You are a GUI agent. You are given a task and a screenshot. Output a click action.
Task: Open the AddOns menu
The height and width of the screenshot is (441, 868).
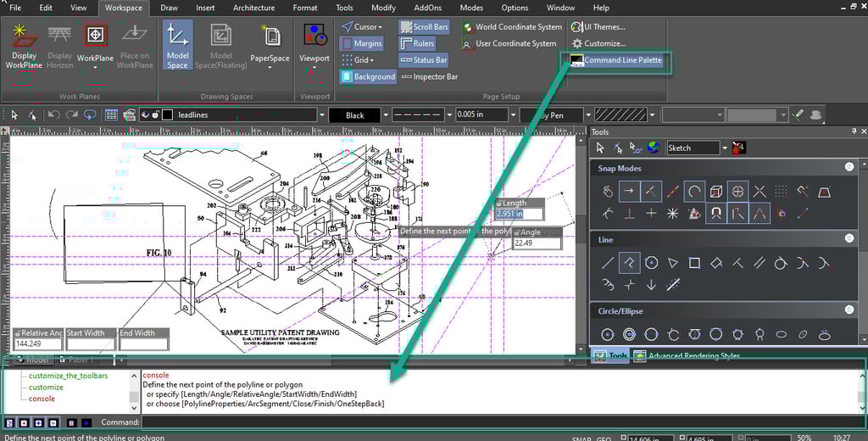(x=427, y=8)
